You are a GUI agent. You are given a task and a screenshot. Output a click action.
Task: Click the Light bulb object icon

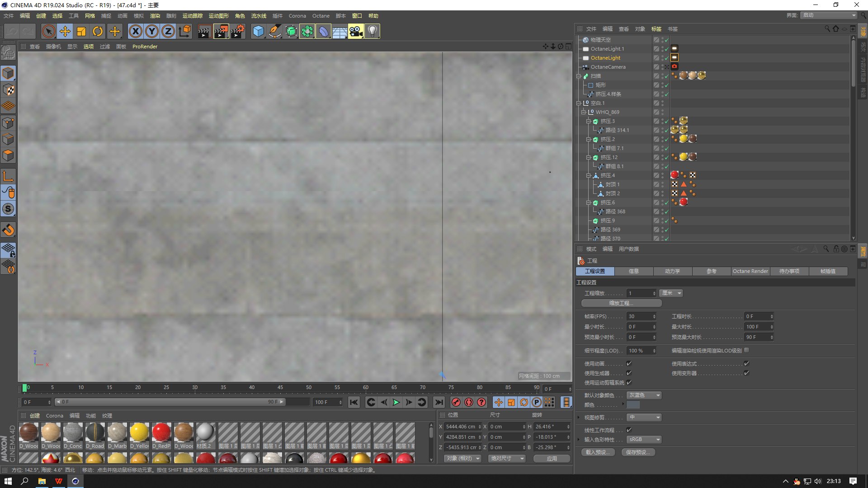[372, 31]
